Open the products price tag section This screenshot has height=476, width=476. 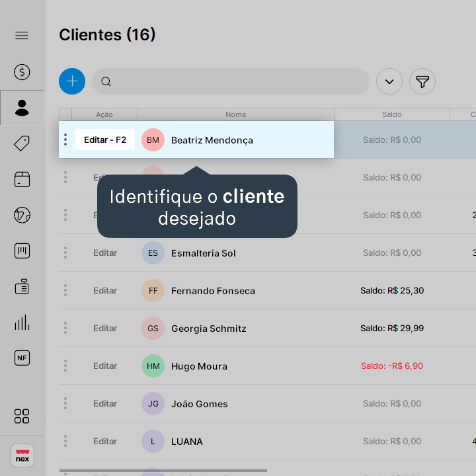tap(22, 143)
